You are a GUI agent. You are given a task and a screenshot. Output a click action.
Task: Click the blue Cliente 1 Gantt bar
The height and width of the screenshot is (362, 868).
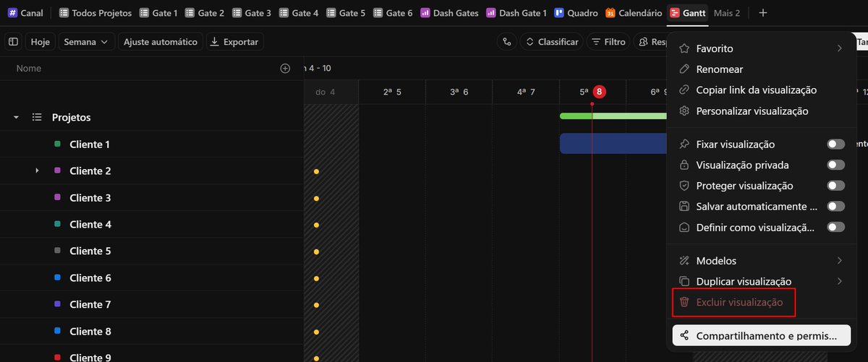click(x=613, y=143)
